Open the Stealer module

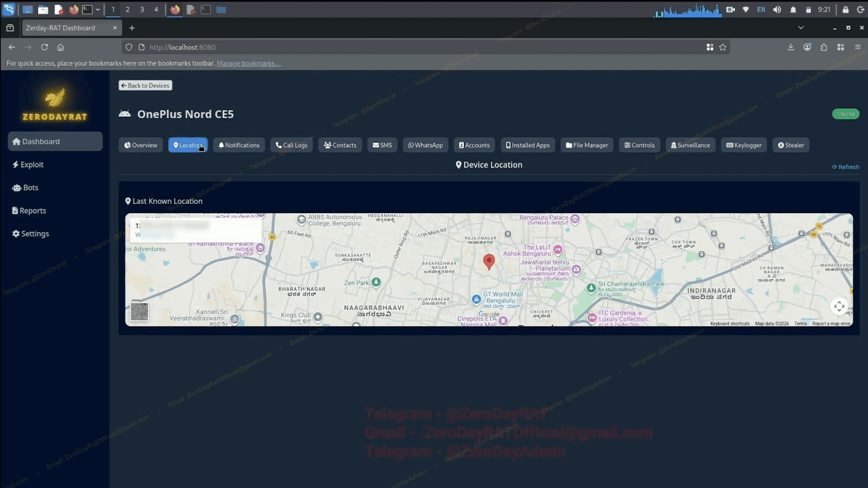coord(790,145)
